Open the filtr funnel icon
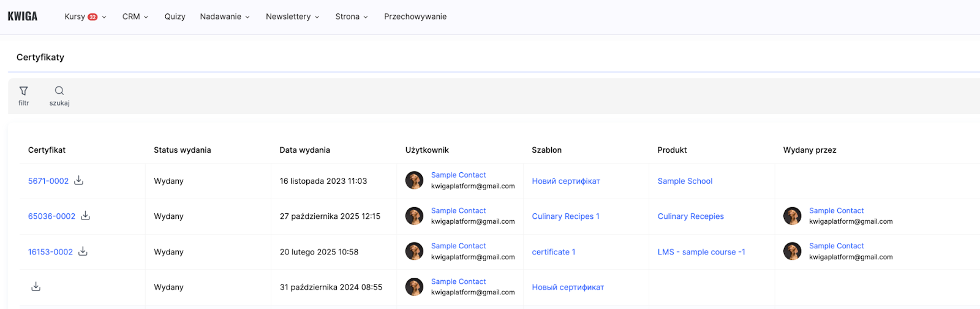 pyautogui.click(x=23, y=91)
